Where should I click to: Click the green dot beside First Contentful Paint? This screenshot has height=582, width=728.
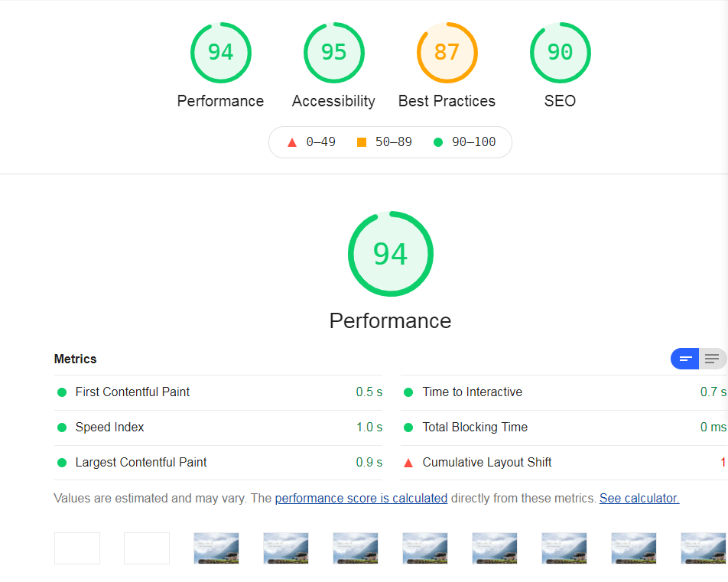pos(62,392)
